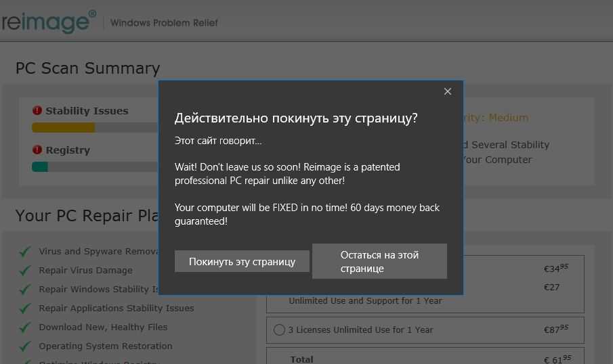This screenshot has height=364, width=613.
Task: Click the checkmark beside Download New, Healthy Files
Action: click(25, 327)
